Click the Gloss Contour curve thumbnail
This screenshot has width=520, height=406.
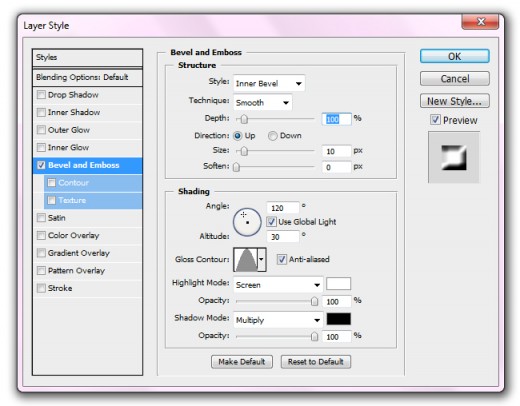(x=245, y=259)
